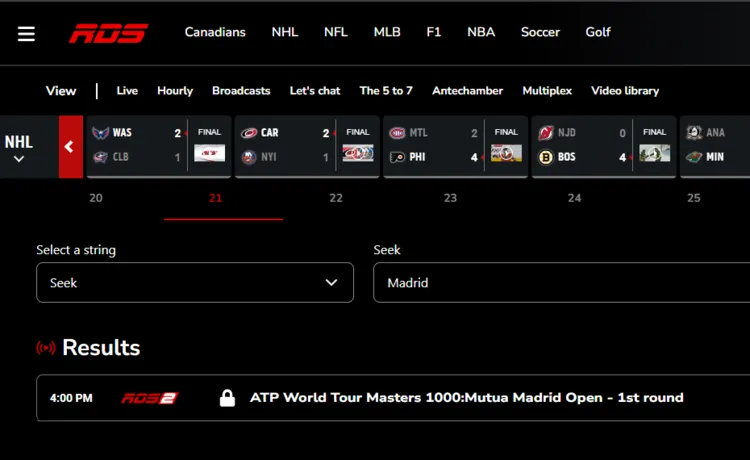This screenshot has height=460, width=750.
Task: Click FINAL status of WAS-CLB game
Action: [x=210, y=132]
